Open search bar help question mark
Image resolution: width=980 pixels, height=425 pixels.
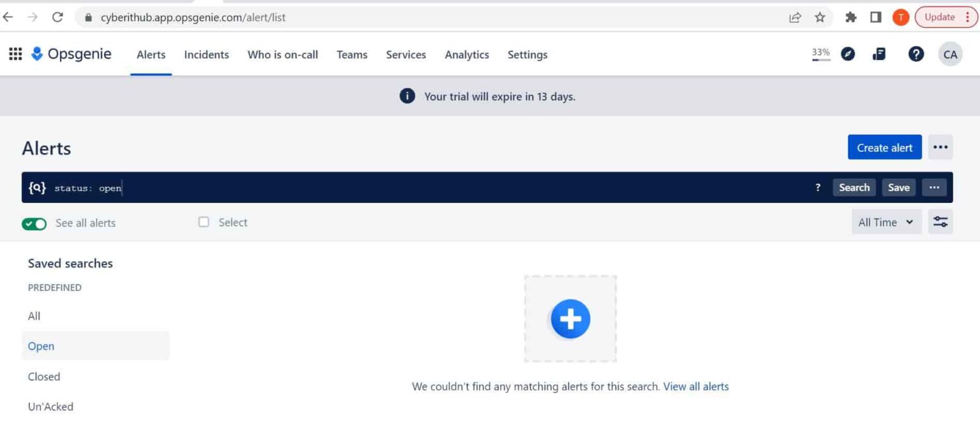point(818,187)
